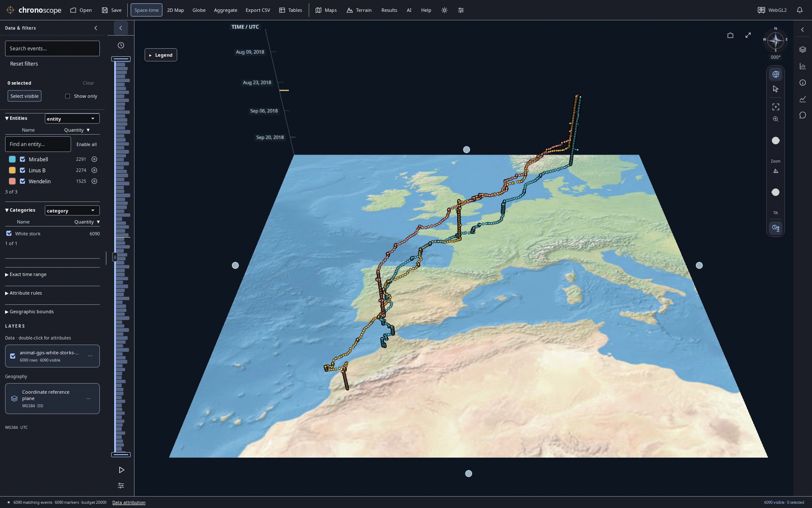Switch to the 2D Map view

click(176, 10)
